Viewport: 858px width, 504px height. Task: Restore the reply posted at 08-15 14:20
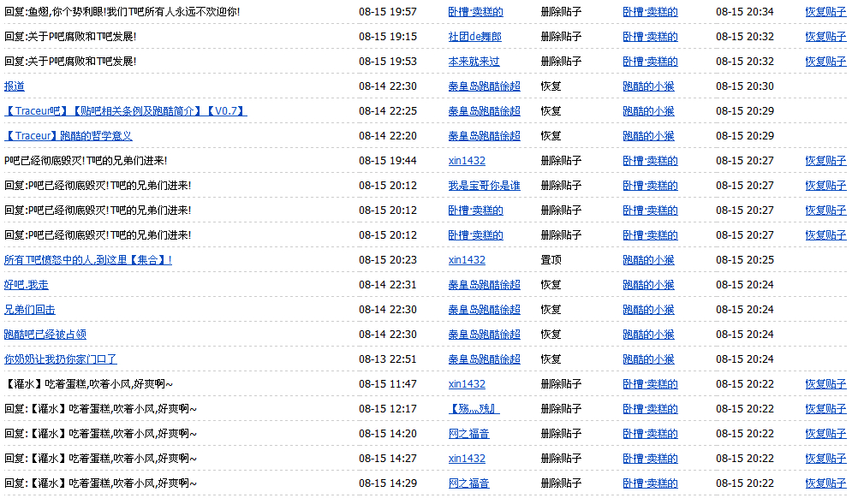tap(825, 434)
